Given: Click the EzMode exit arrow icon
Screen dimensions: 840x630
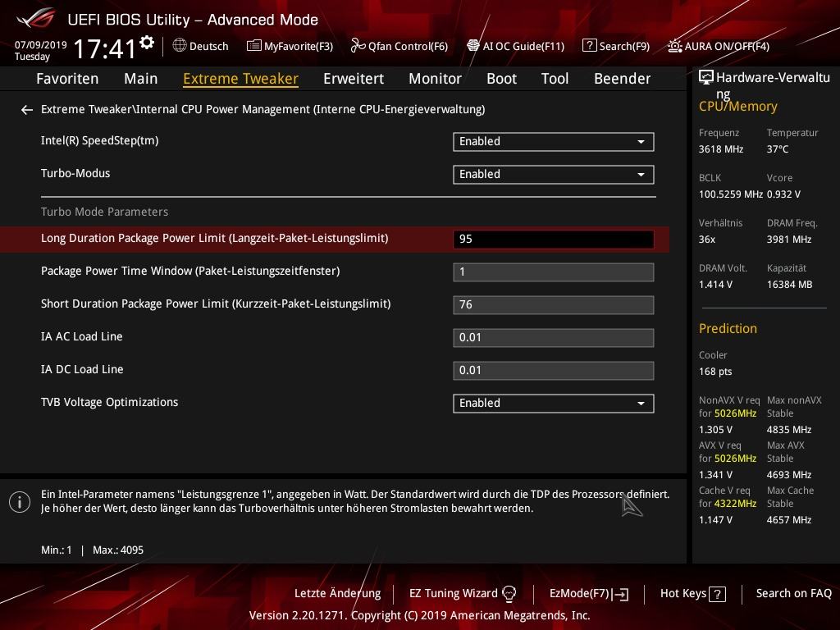Looking at the screenshot, I should pyautogui.click(x=621, y=594).
